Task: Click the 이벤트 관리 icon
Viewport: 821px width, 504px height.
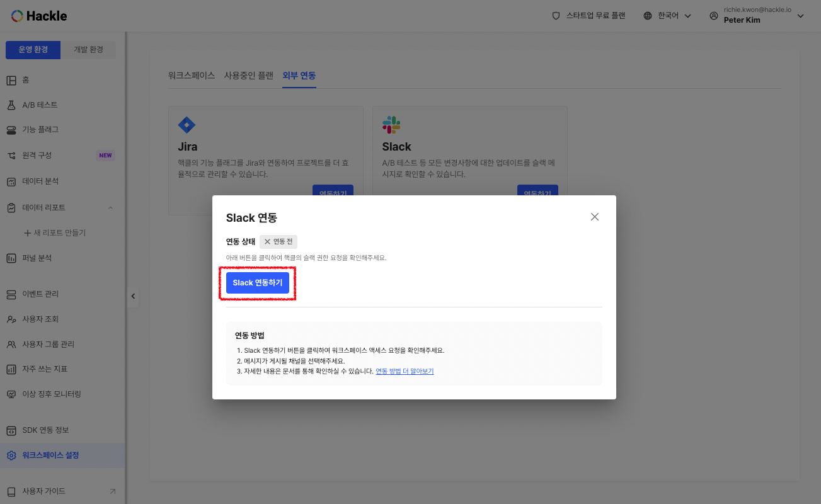Action: coord(11,294)
